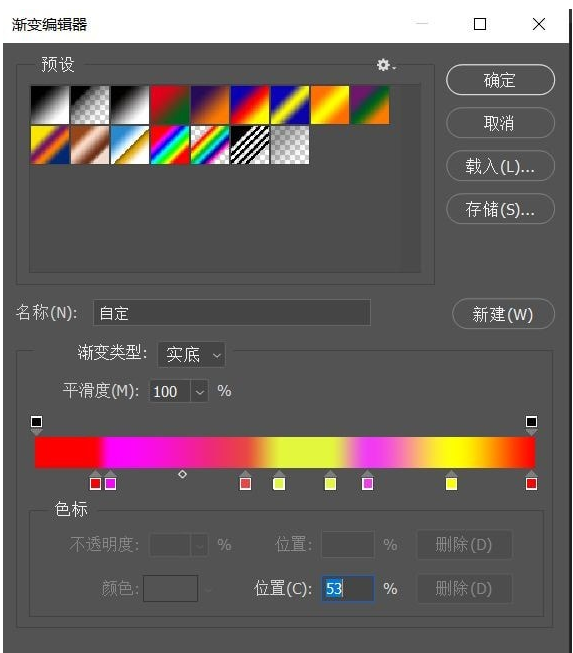Select the transparent rainbow gradient preset

(210, 145)
